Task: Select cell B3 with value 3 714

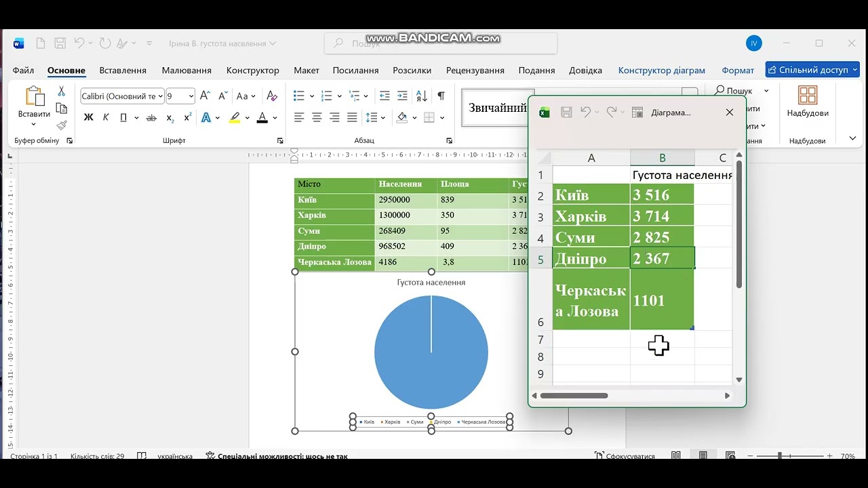Action: coord(662,216)
